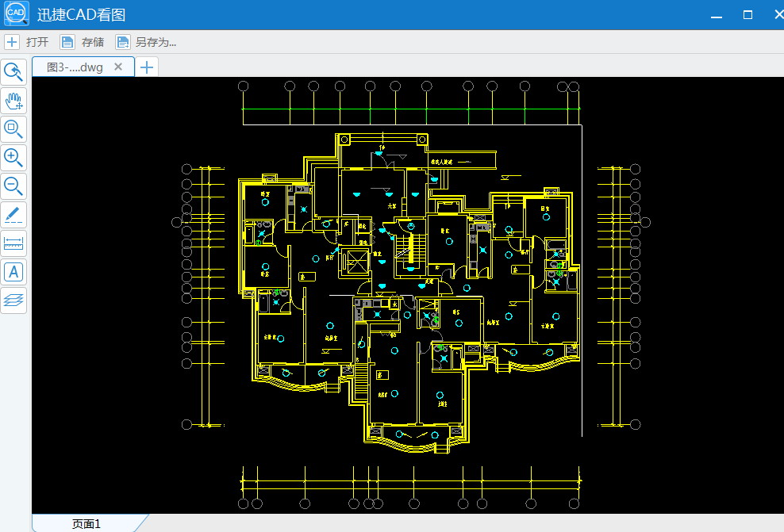Select the zoom window tool
The image size is (784, 532).
pos(14,128)
